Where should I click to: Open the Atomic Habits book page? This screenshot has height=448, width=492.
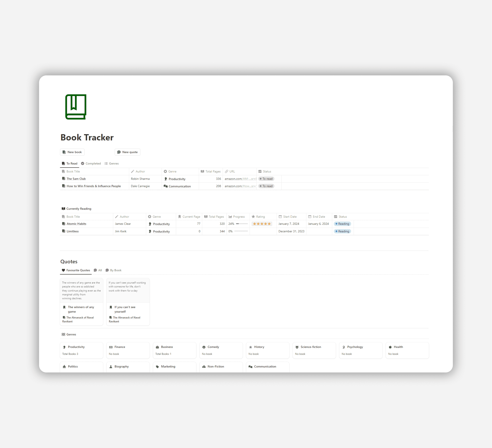click(76, 224)
